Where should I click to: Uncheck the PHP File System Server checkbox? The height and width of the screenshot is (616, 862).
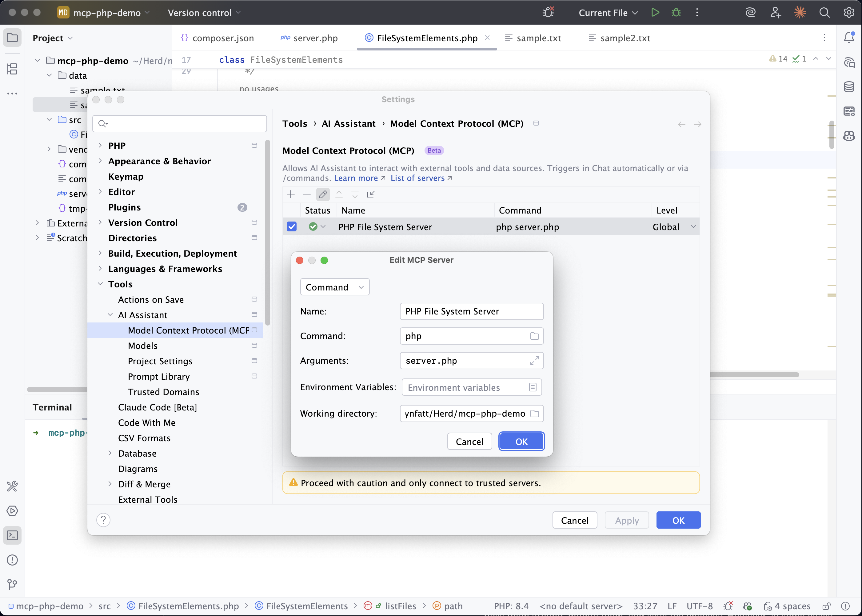click(x=292, y=226)
